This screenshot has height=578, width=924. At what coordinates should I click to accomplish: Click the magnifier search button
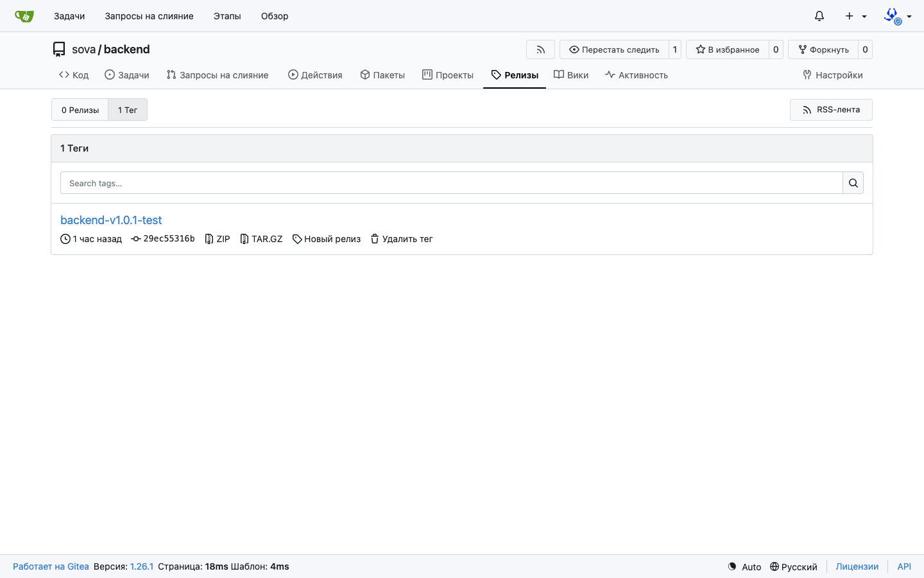click(853, 183)
